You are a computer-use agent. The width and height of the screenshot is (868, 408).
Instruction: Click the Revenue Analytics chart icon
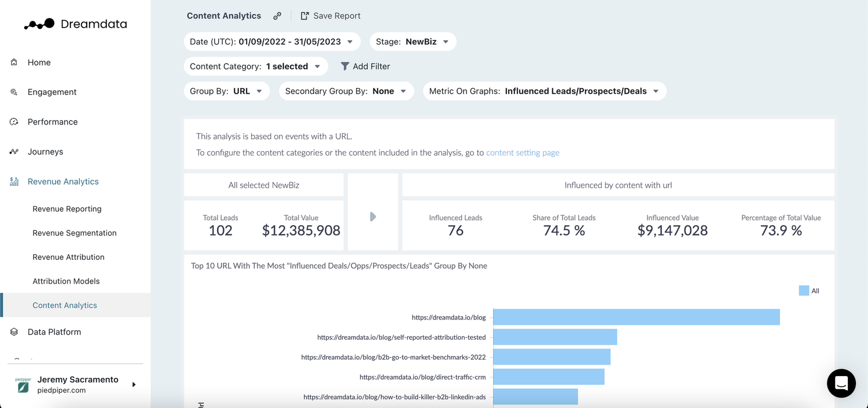pos(14,182)
